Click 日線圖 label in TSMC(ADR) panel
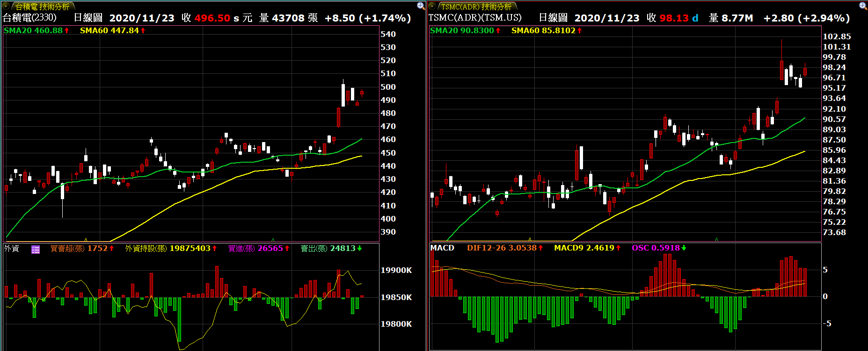 [553, 18]
